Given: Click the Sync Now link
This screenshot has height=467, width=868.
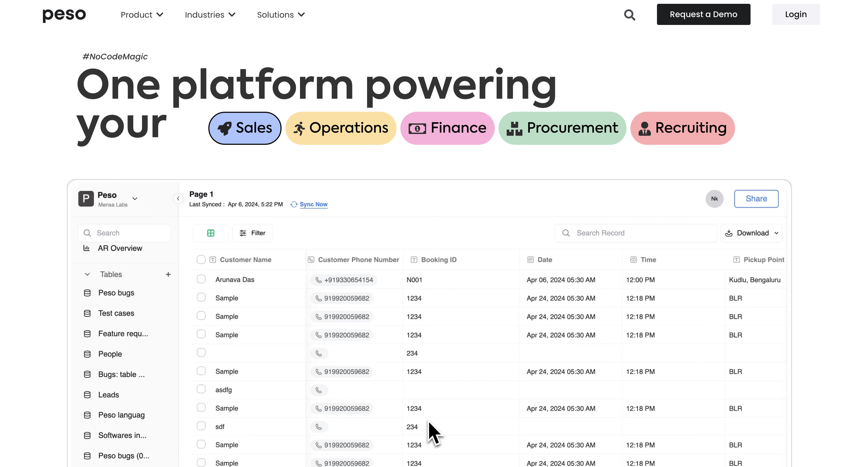Looking at the screenshot, I should point(314,204).
